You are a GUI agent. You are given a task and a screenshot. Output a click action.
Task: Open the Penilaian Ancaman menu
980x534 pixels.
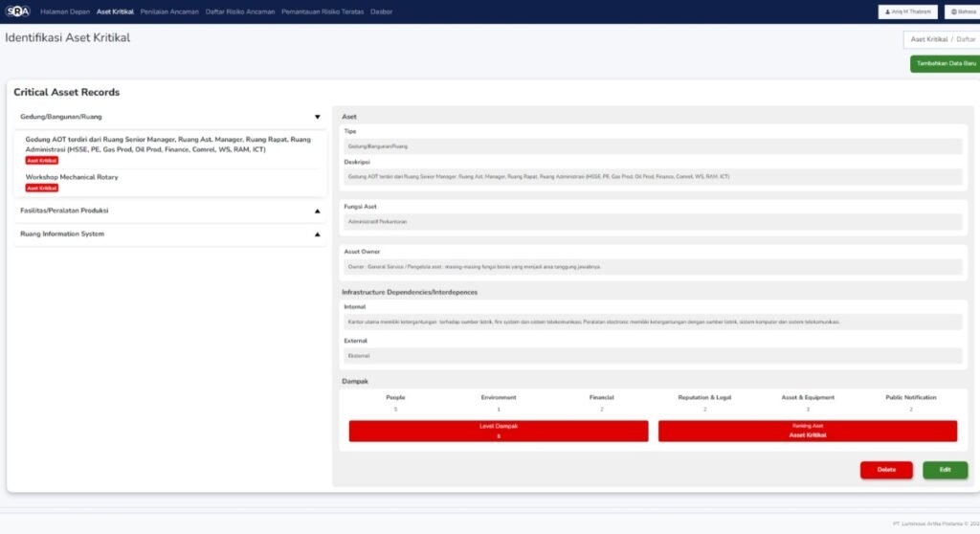[169, 11]
